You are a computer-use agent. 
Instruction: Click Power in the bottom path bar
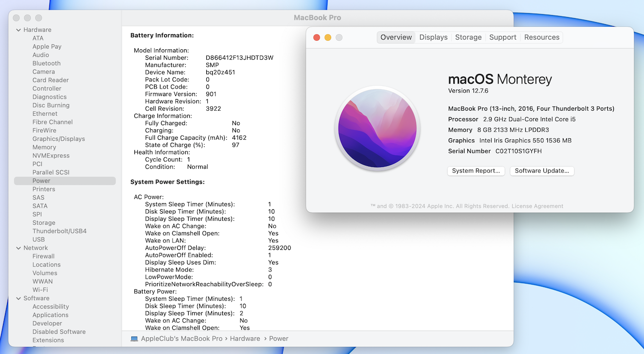click(x=279, y=339)
